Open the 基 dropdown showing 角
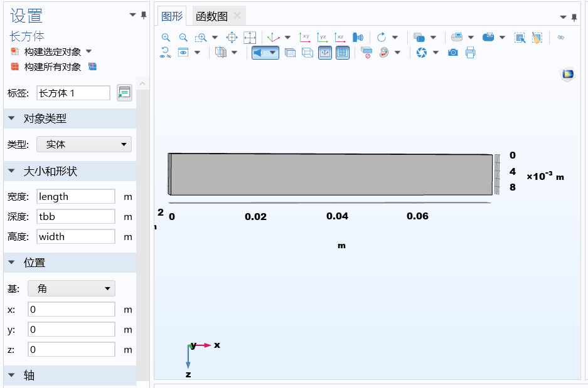Image resolution: width=588 pixels, height=388 pixels. 72,288
